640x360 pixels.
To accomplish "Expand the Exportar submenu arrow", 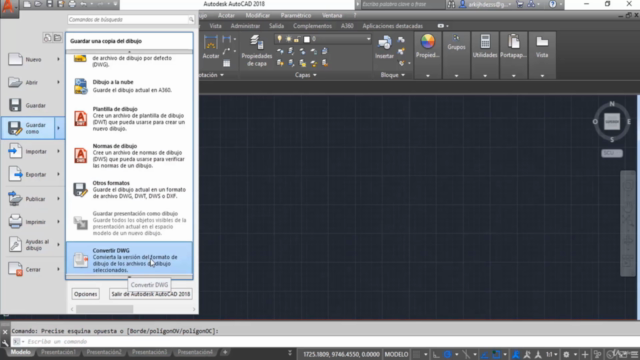I will 58,174.
